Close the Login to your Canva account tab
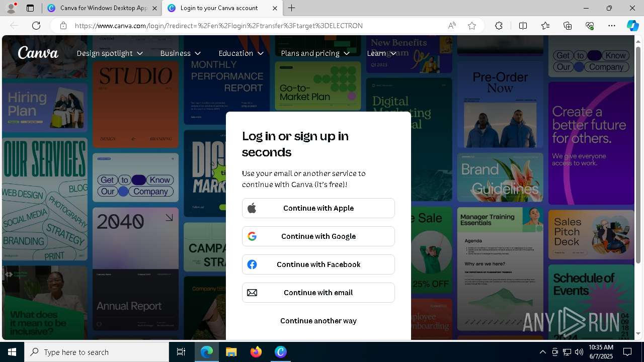Viewport: 644px width, 362px height. [x=275, y=8]
